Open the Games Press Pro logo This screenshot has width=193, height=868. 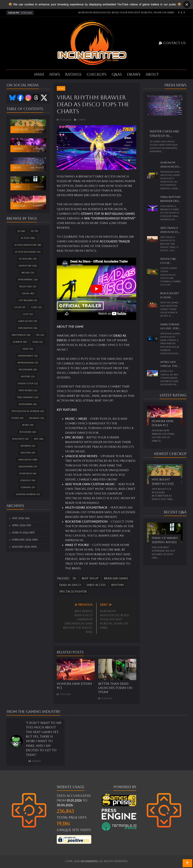pyautogui.click(x=119, y=800)
